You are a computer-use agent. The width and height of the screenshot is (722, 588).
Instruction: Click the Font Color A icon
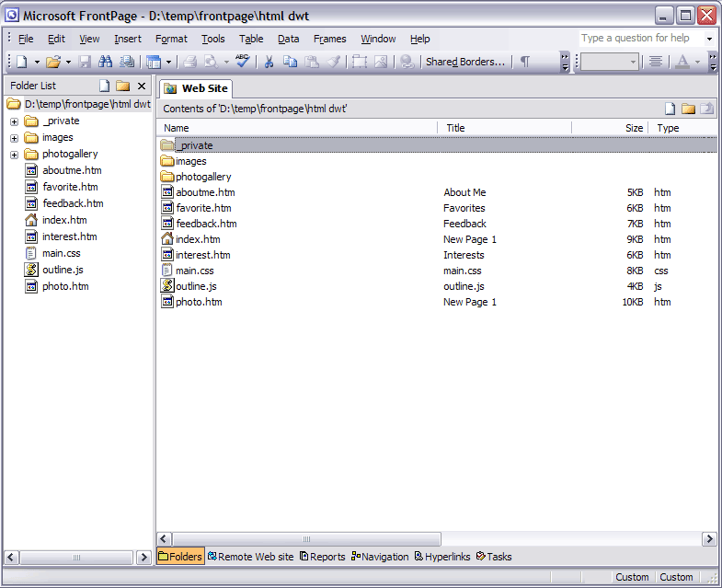(x=682, y=62)
